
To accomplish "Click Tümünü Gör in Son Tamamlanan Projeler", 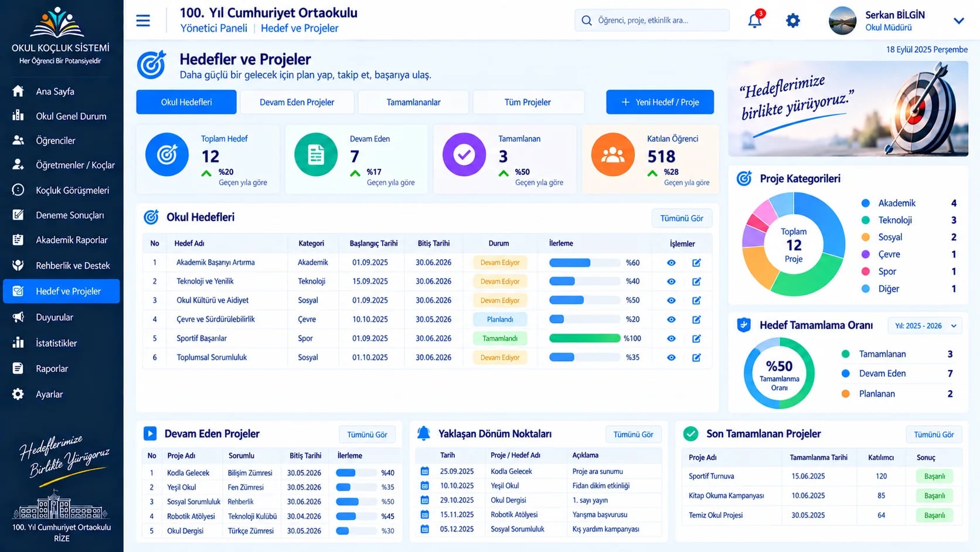I will pyautogui.click(x=934, y=435).
